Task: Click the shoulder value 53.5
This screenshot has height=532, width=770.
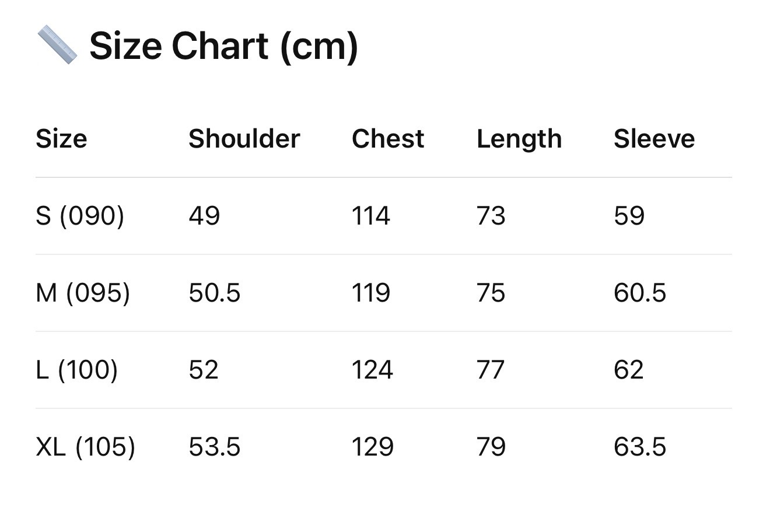Action: (x=214, y=447)
